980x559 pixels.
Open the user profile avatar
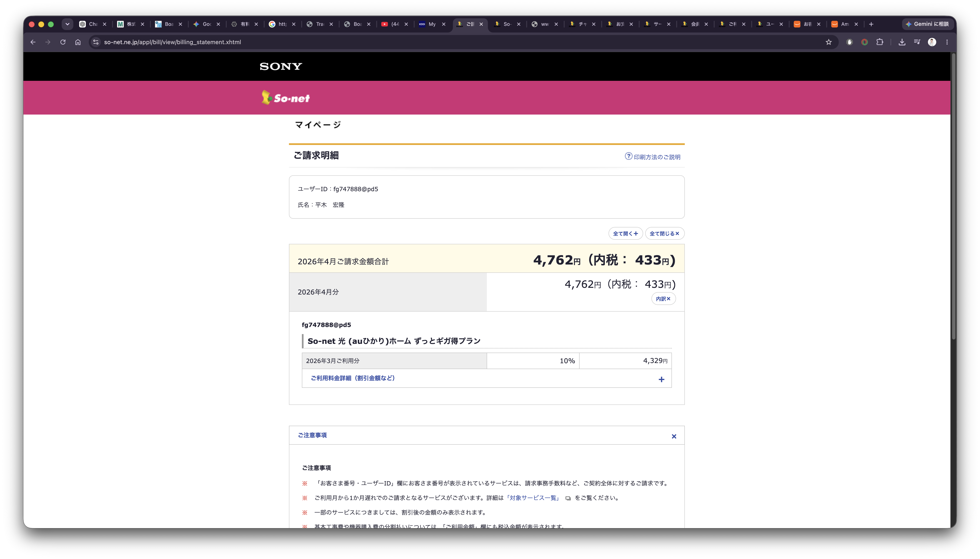click(x=932, y=42)
